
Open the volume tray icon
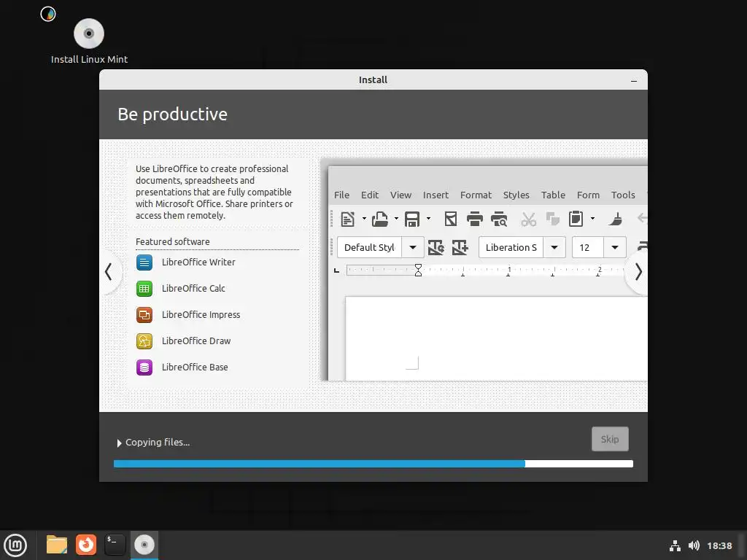click(694, 545)
